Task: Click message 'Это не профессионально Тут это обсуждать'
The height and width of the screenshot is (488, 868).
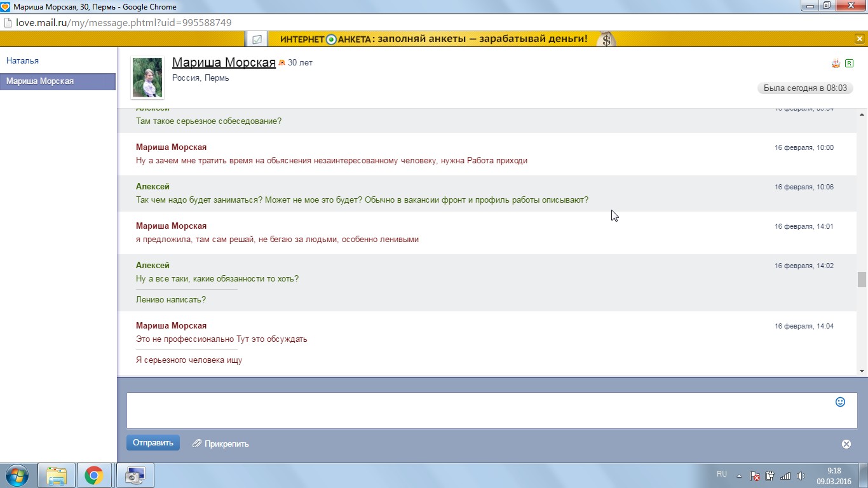Action: pos(222,339)
